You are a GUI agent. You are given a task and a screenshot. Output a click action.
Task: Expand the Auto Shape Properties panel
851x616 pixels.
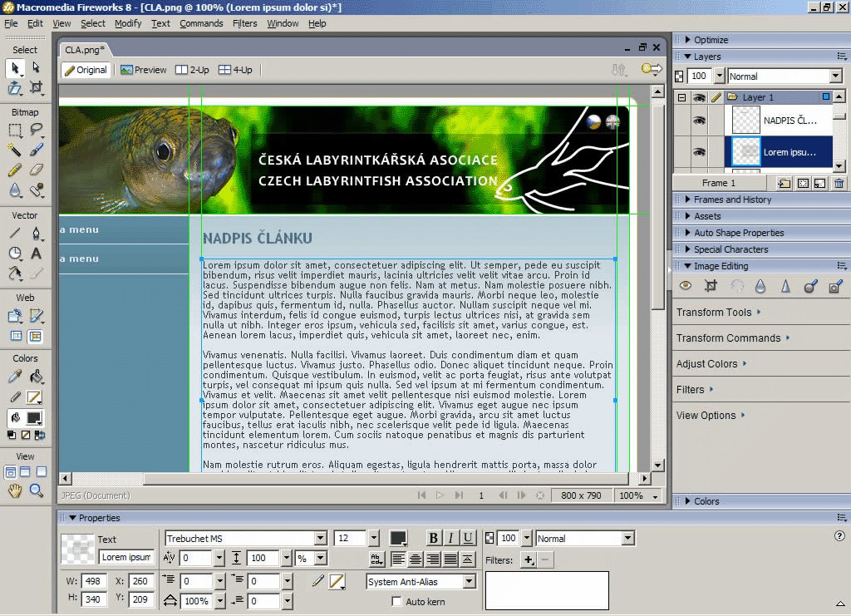(x=687, y=233)
